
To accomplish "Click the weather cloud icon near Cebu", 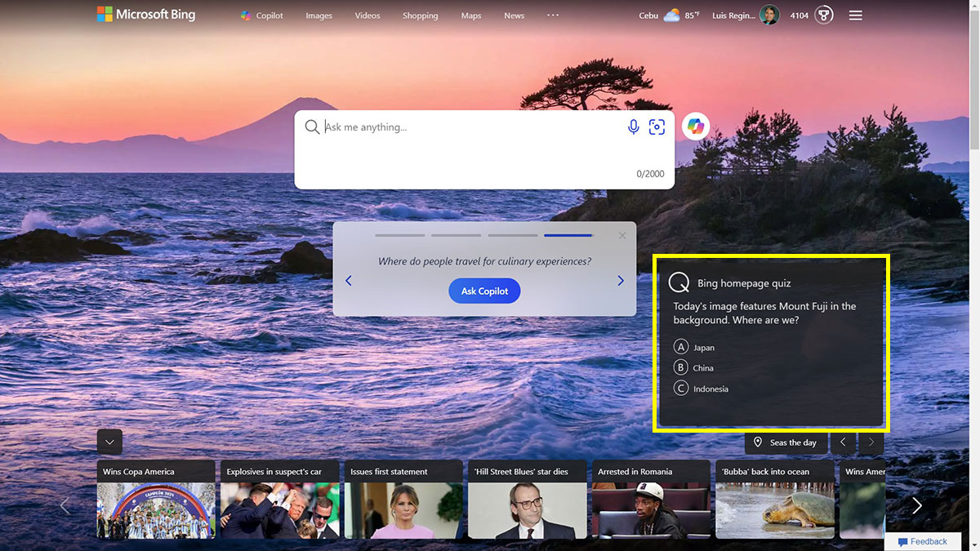I will 671,15.
